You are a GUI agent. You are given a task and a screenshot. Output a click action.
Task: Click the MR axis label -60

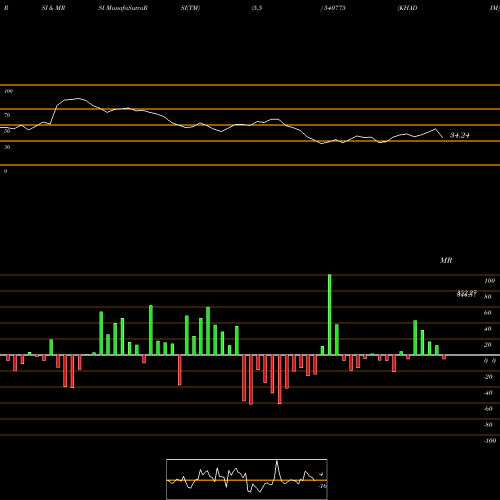click(x=488, y=409)
